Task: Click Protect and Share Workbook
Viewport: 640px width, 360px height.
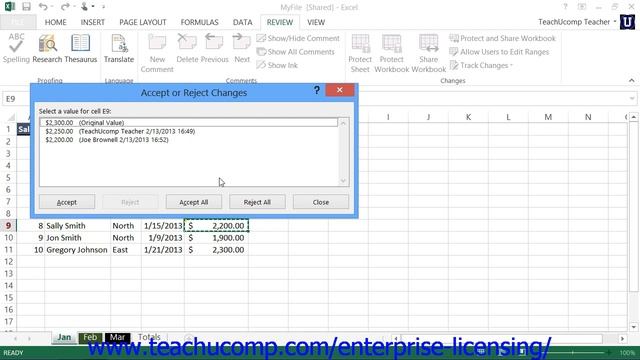Action: click(502, 38)
